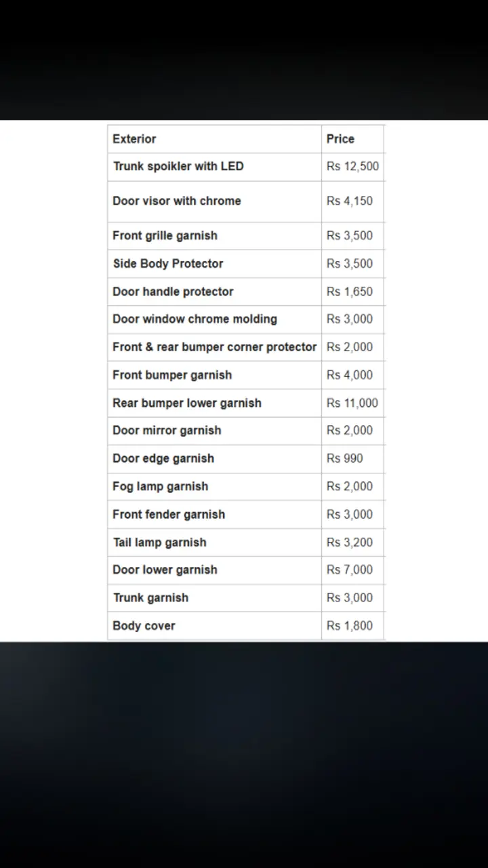Click the Trunk garnish cell

[x=151, y=598]
